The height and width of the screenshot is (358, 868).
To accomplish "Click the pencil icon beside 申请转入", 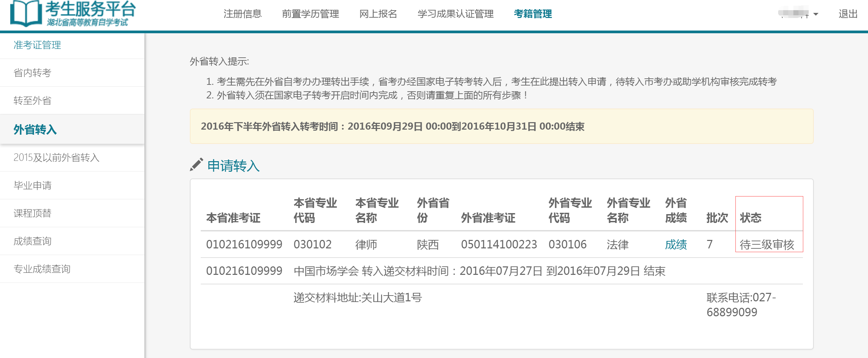I will click(196, 165).
